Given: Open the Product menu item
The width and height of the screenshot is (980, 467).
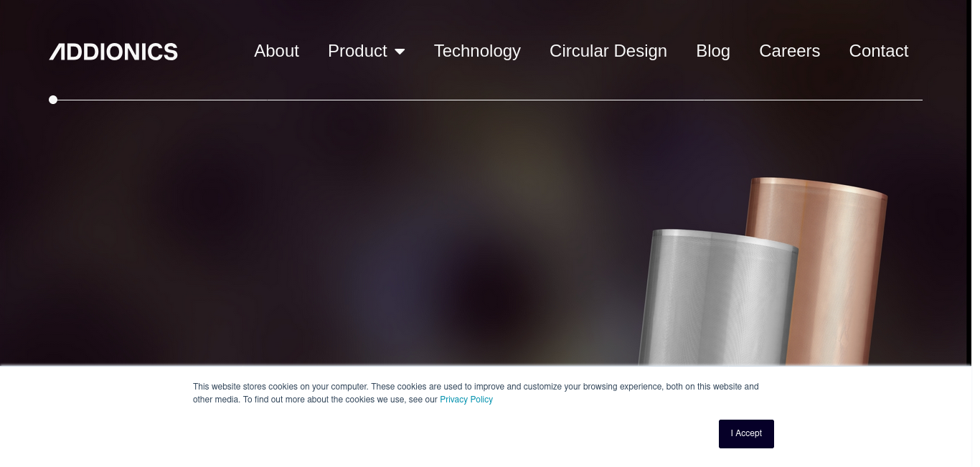Looking at the screenshot, I should (357, 51).
